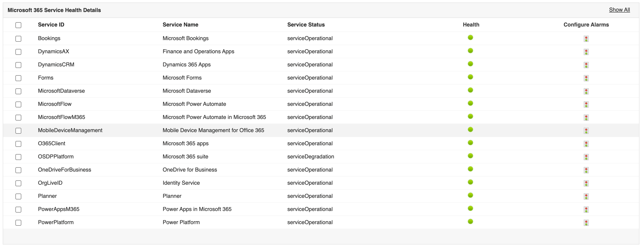Click health indicator for DynamicsAX
Screen dimensions: 644x247
pyautogui.click(x=470, y=51)
